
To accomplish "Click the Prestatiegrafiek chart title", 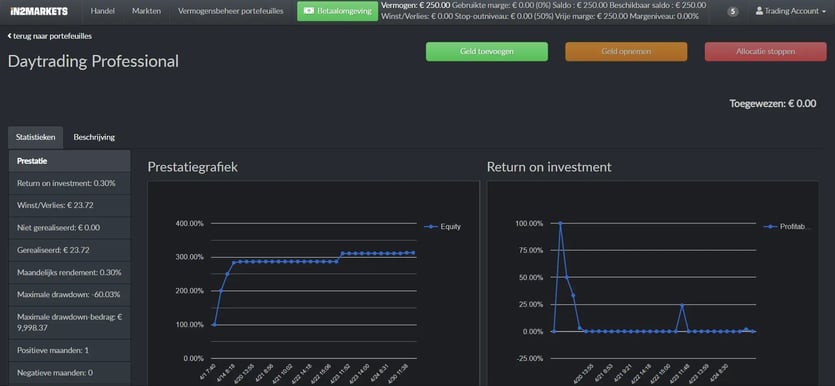I will 193,167.
